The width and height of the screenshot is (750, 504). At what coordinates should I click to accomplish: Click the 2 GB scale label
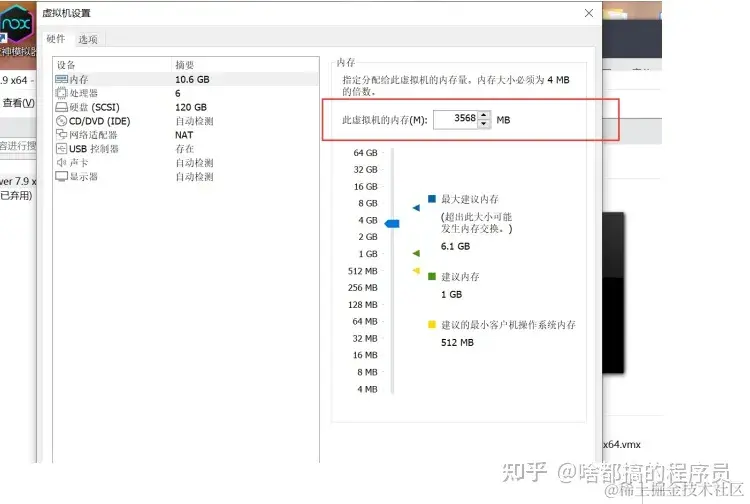(x=368, y=237)
